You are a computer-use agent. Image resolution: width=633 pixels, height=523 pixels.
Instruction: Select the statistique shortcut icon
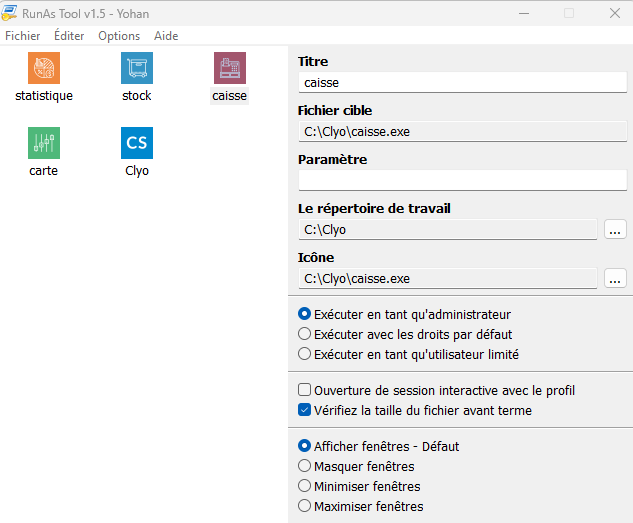pyautogui.click(x=44, y=69)
